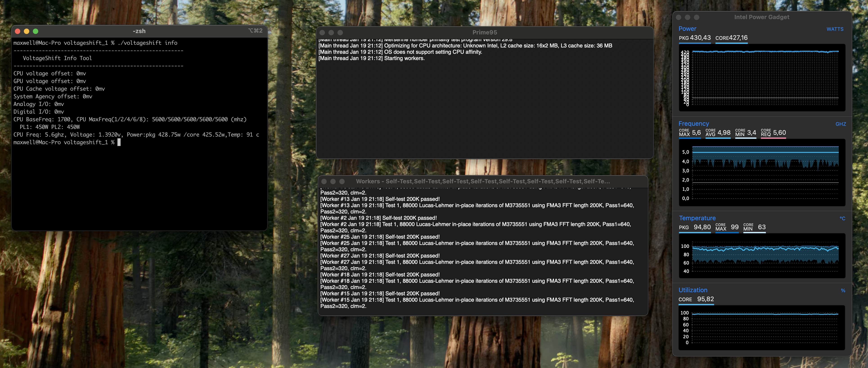
Task: Toggle the CORE REQ 5,60 frequency series
Action: click(773, 133)
